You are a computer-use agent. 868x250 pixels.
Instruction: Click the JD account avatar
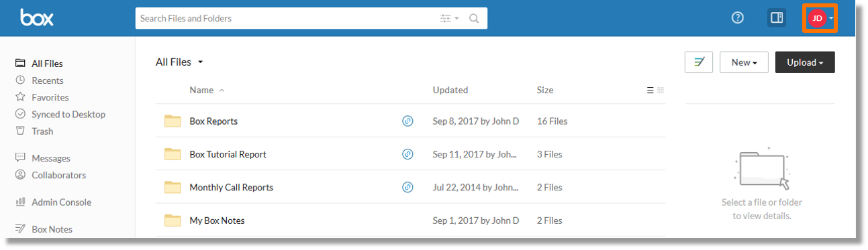(817, 19)
